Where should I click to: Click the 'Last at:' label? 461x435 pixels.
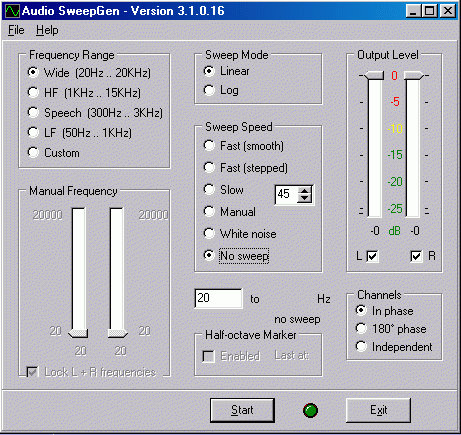pyautogui.click(x=292, y=356)
